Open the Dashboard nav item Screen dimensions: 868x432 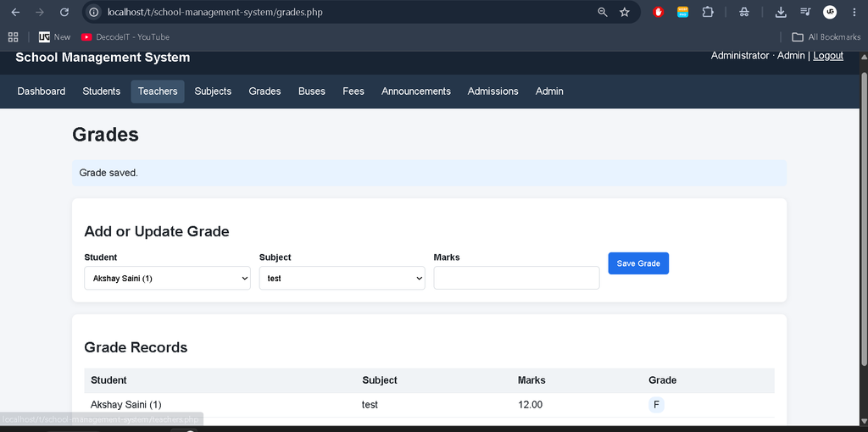[42, 91]
